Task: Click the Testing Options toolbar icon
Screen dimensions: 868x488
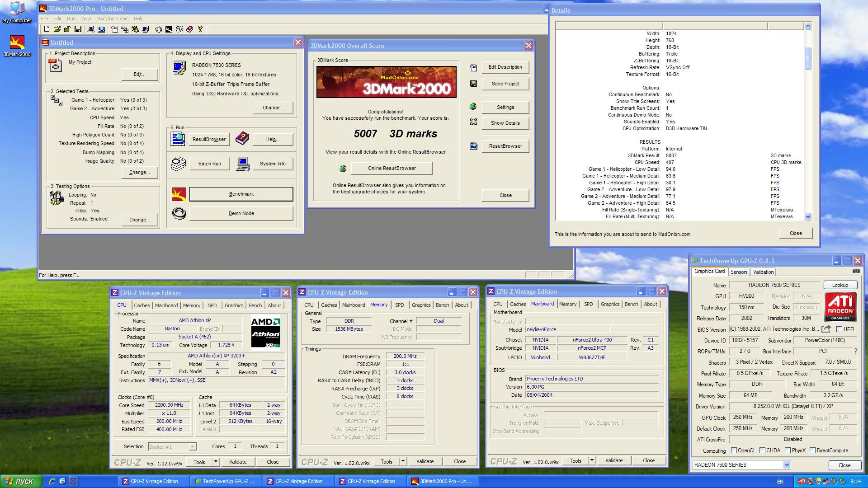Action: pyautogui.click(x=135, y=29)
